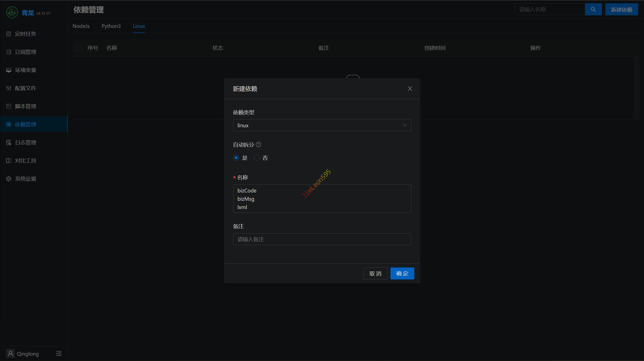
Task: Select the 否 radio for auto split
Action: (x=256, y=158)
